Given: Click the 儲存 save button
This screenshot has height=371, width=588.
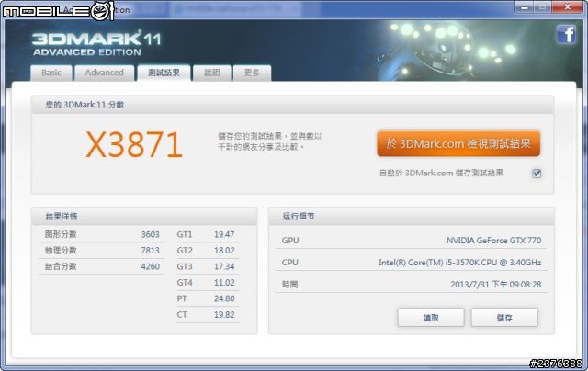Looking at the screenshot, I should click(504, 318).
